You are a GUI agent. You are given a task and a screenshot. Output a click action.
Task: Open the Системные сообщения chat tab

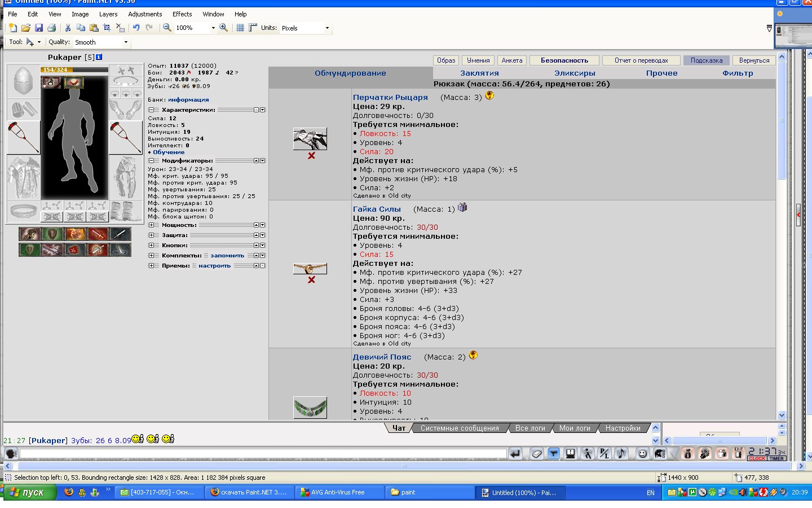(460, 428)
